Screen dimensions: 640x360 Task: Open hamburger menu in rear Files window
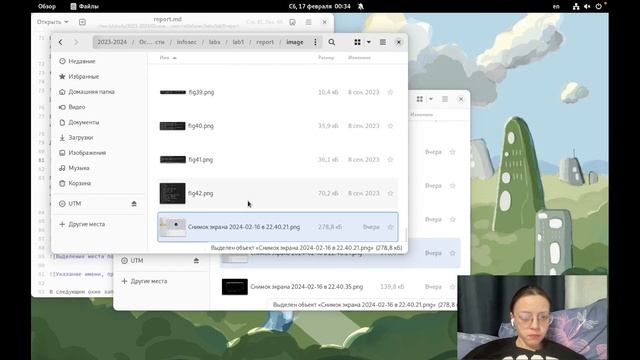[445, 99]
